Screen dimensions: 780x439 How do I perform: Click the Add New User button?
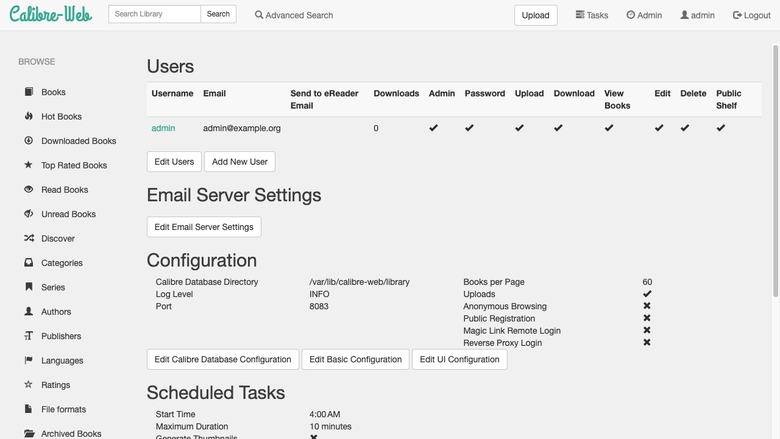pos(240,162)
